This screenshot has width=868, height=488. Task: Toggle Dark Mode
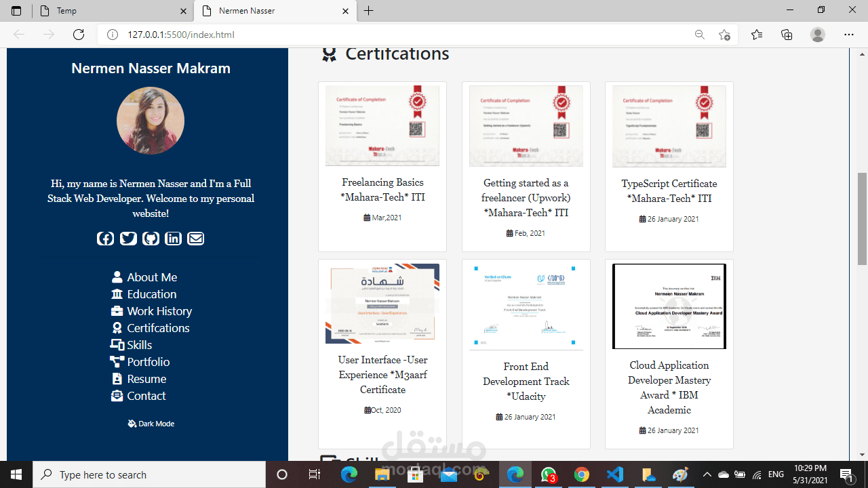coord(151,424)
